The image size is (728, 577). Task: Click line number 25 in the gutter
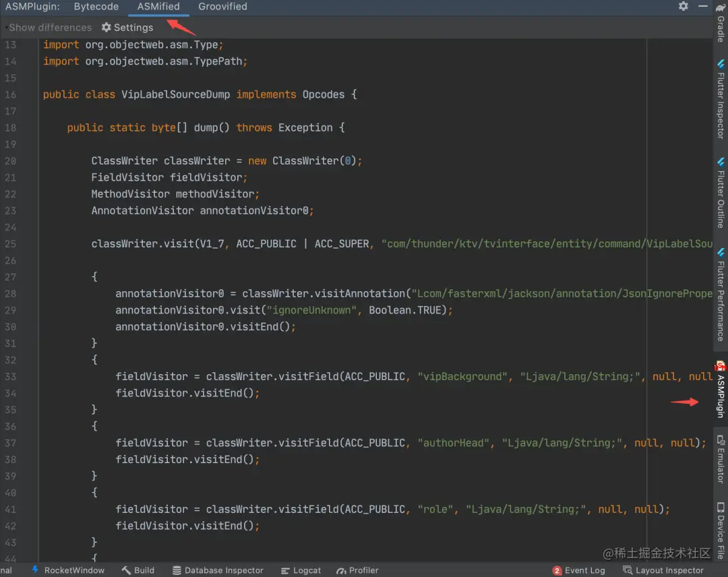coord(10,244)
